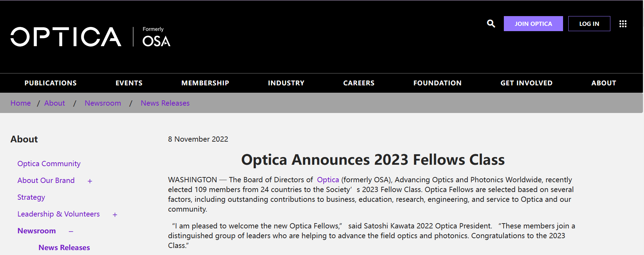Follow the Optica link in the article

[328, 180]
